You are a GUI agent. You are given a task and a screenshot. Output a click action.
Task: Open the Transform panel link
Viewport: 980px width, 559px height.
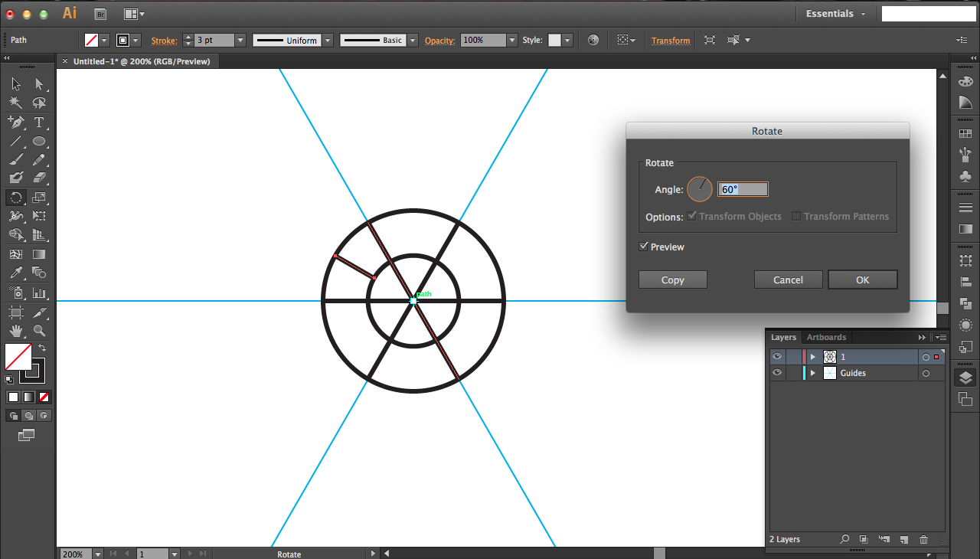(x=671, y=41)
